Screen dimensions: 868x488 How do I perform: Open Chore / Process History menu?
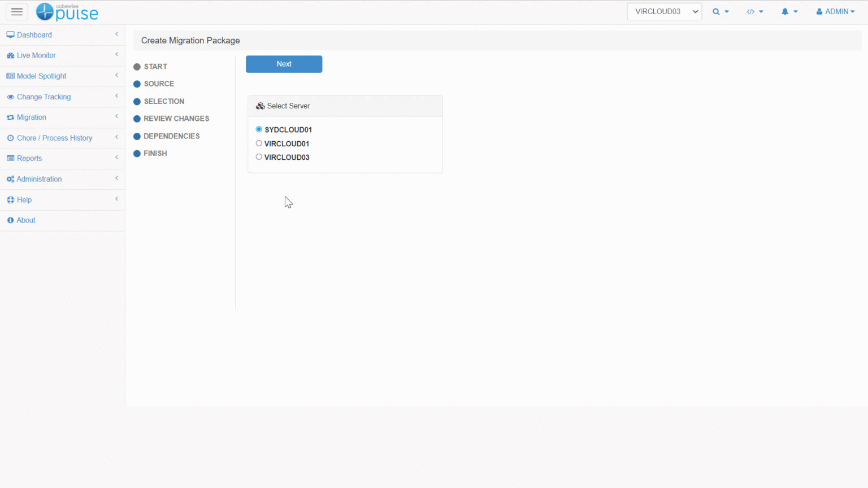(54, 138)
